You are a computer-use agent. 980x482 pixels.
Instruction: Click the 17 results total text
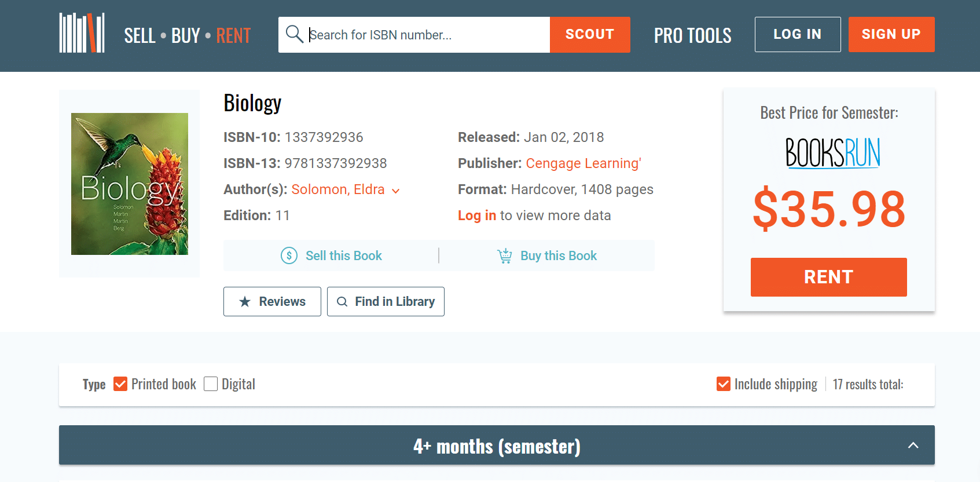[868, 384]
